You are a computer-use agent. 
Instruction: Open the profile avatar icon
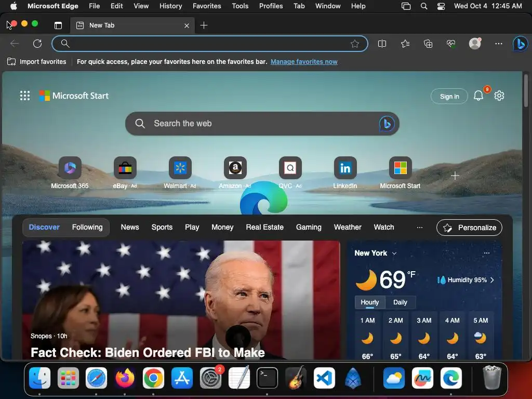pos(475,44)
